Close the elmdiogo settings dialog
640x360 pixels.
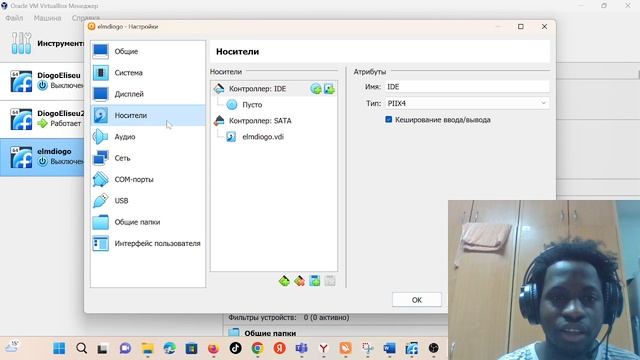[x=544, y=27]
